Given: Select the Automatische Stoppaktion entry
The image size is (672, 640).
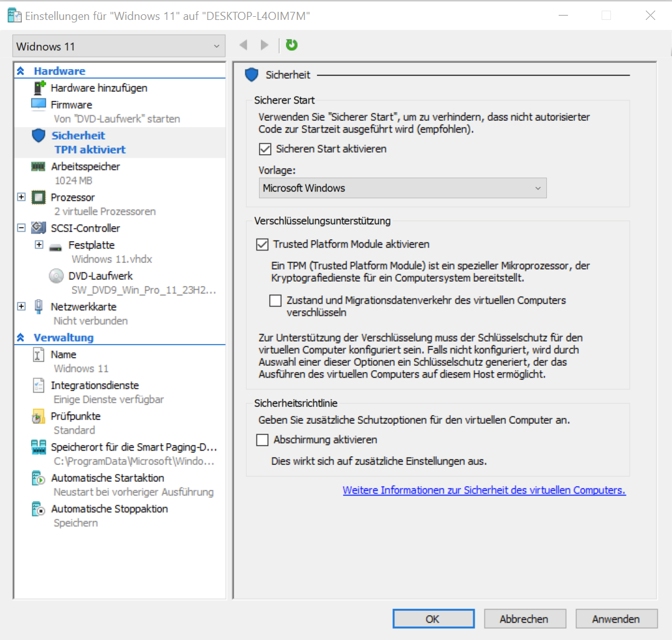Looking at the screenshot, I should pos(109,509).
